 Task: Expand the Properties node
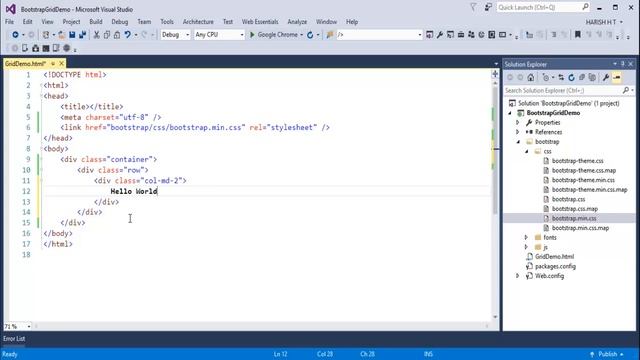[x=518, y=122]
